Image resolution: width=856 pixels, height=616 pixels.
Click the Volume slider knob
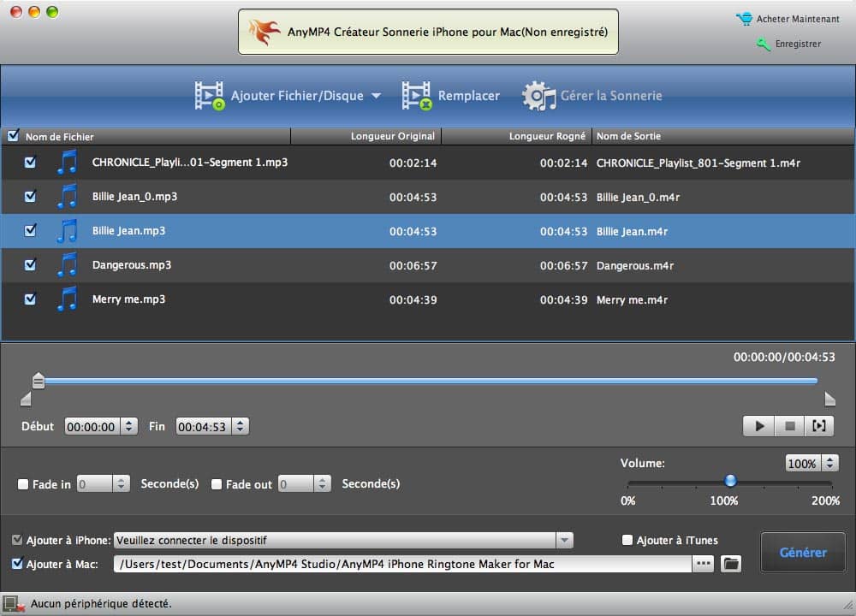(730, 480)
